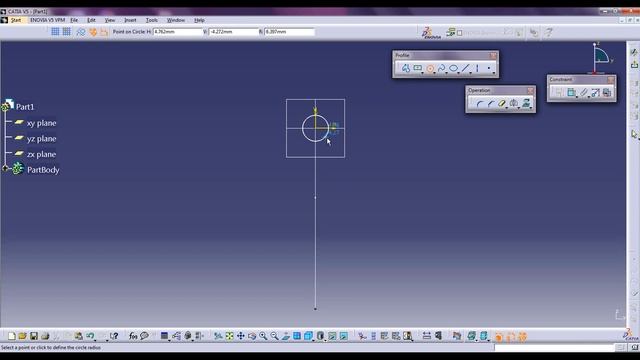Select the Circle tool in Profile toolbar
Viewport: 640px width, 360px height.
[430, 69]
